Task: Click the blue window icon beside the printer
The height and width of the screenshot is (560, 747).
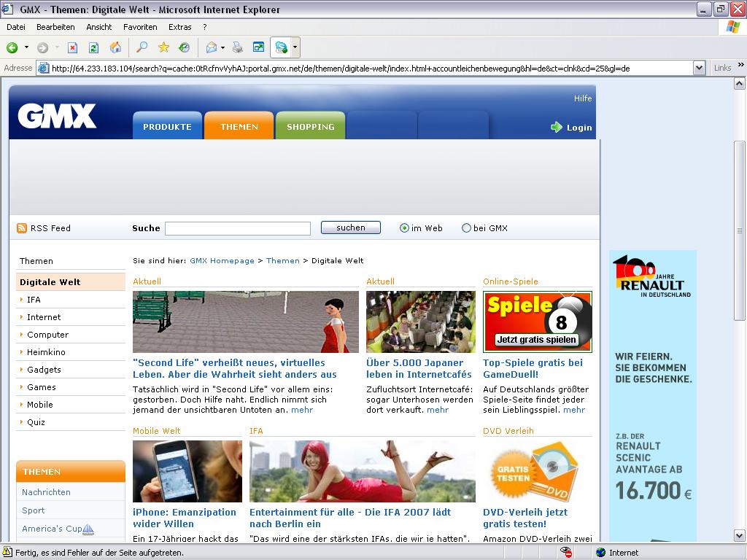Action: pyautogui.click(x=258, y=47)
